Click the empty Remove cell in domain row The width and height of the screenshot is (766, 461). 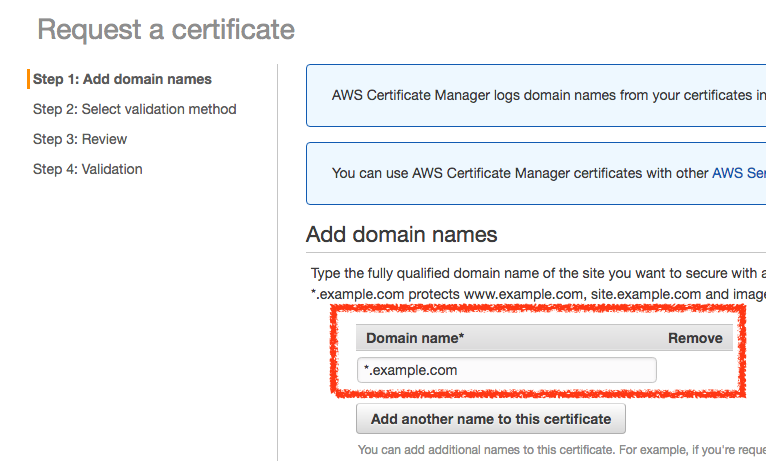(x=695, y=370)
